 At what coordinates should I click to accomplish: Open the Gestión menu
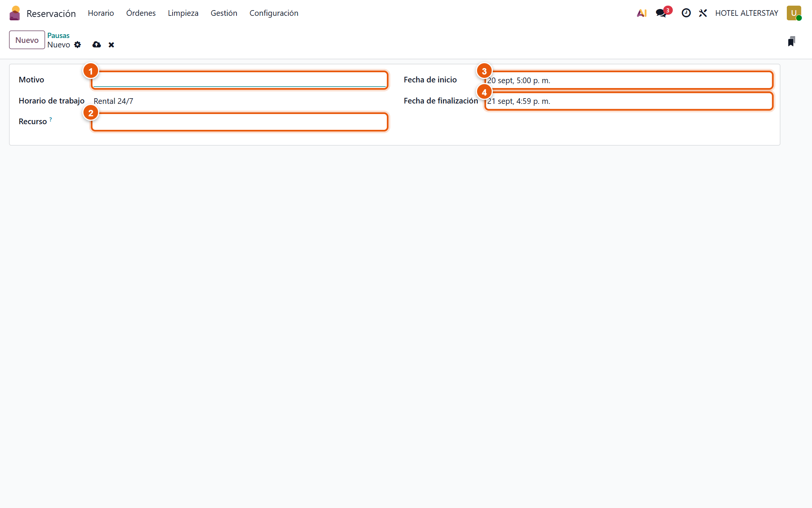click(x=224, y=13)
